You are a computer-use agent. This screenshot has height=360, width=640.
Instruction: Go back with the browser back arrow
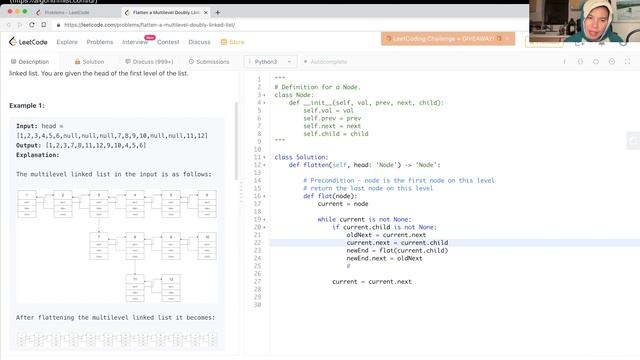click(x=9, y=25)
